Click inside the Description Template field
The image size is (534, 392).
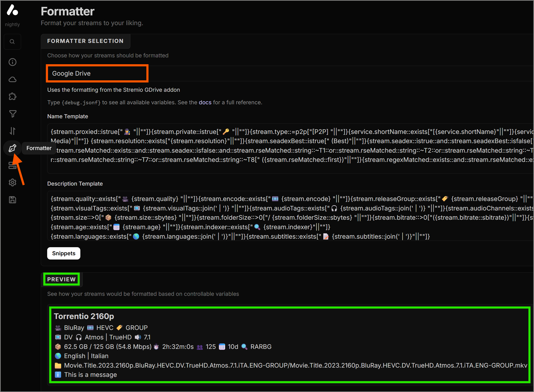pyautogui.click(x=290, y=216)
